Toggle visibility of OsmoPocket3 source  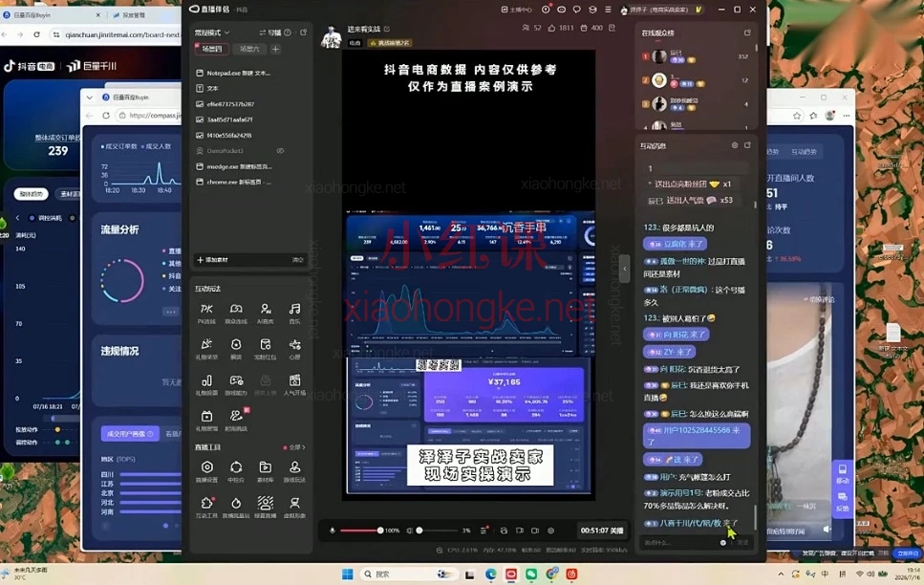(281, 151)
